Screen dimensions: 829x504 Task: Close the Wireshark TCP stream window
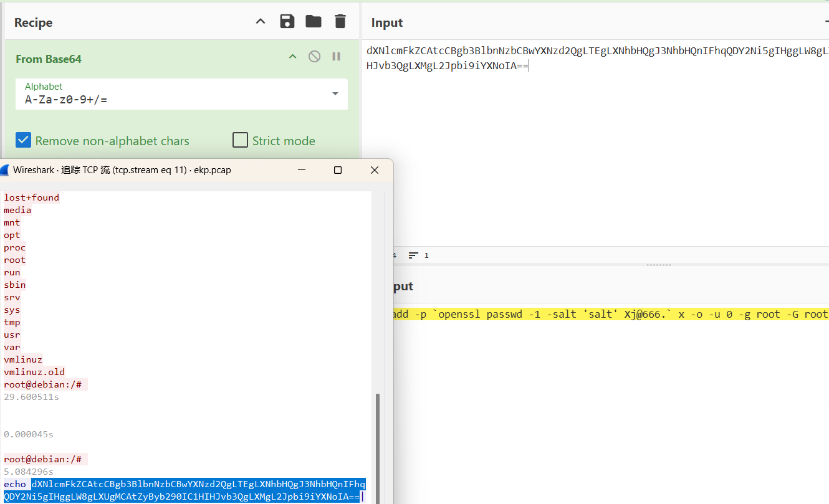(x=375, y=170)
